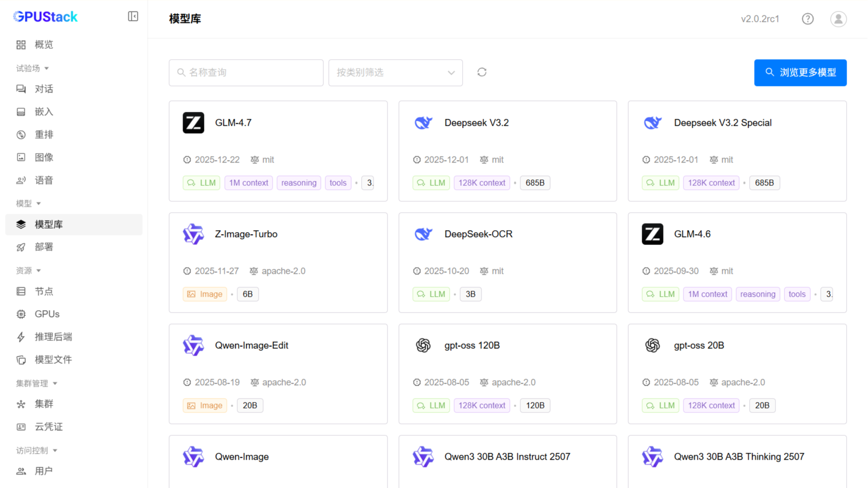Click the 3B tag on DeepSeek-OCR
Image resolution: width=868 pixels, height=488 pixels.
coord(471,294)
